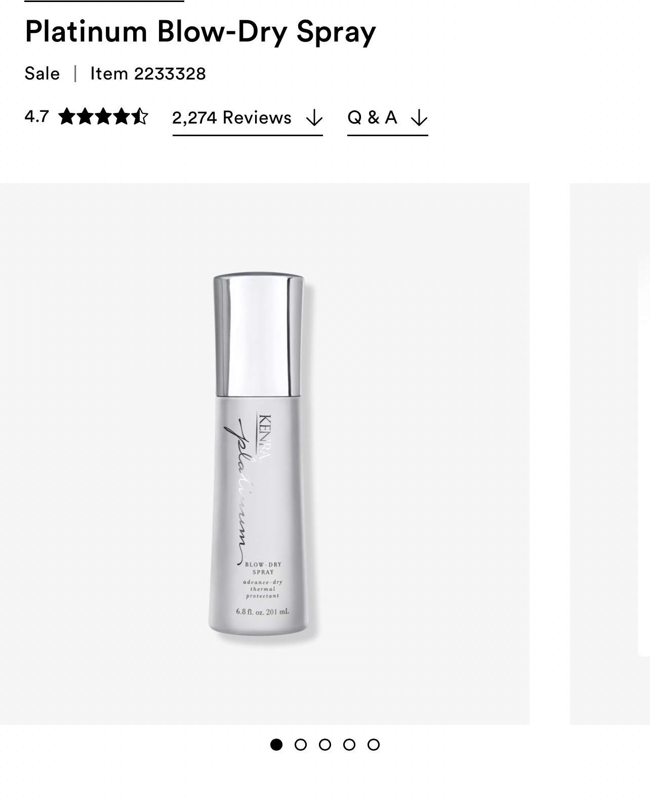The image size is (650, 812).
Task: Click the 4.7 rating score
Action: (x=36, y=117)
